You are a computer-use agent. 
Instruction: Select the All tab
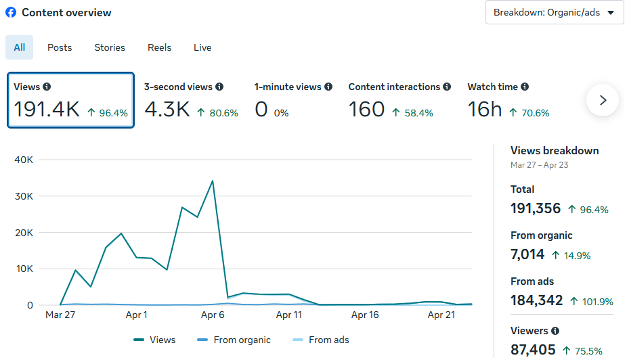[x=19, y=47]
